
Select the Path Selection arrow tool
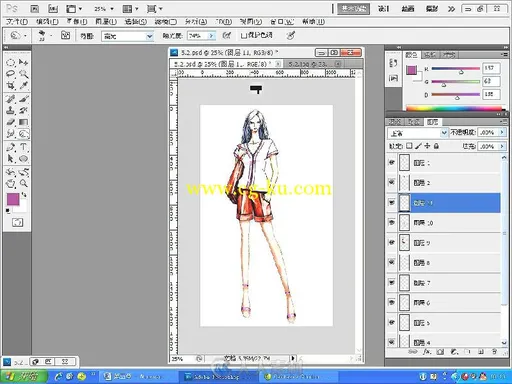[10, 159]
